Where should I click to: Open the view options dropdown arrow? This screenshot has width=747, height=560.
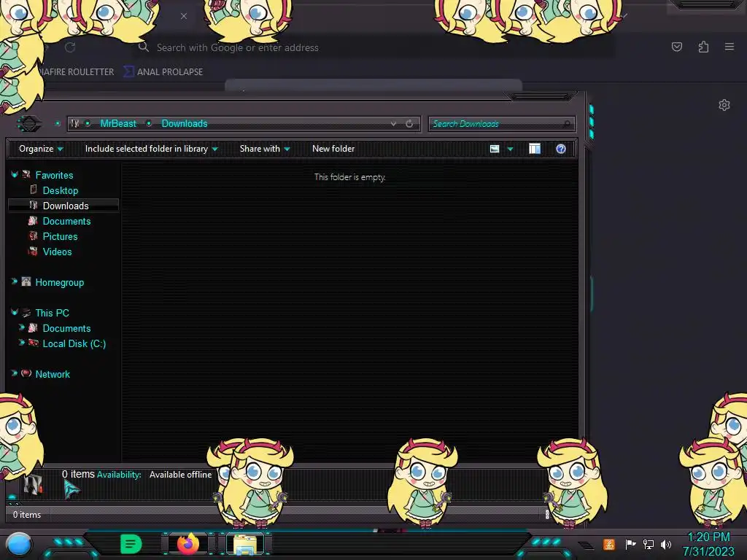[x=510, y=149]
